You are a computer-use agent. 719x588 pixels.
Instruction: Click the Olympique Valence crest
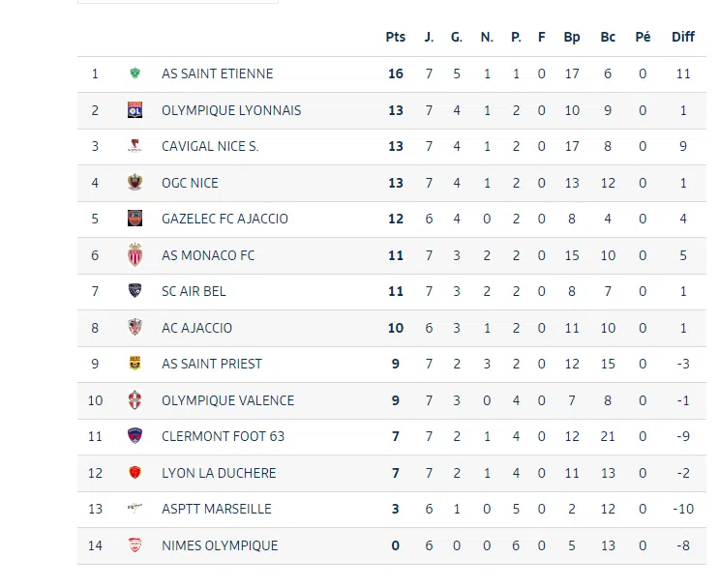point(135,400)
